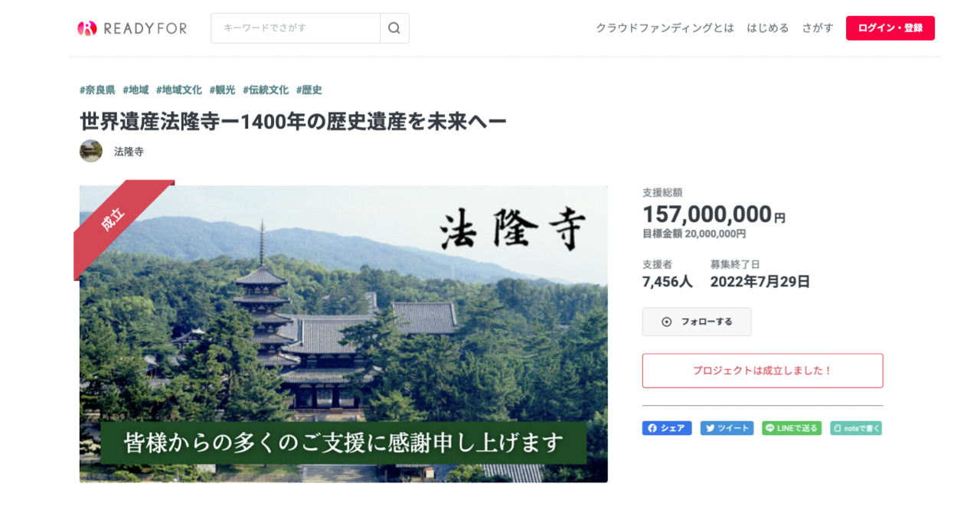980x513 pixels.
Task: Open the さがす navigation item
Action: pyautogui.click(x=818, y=28)
